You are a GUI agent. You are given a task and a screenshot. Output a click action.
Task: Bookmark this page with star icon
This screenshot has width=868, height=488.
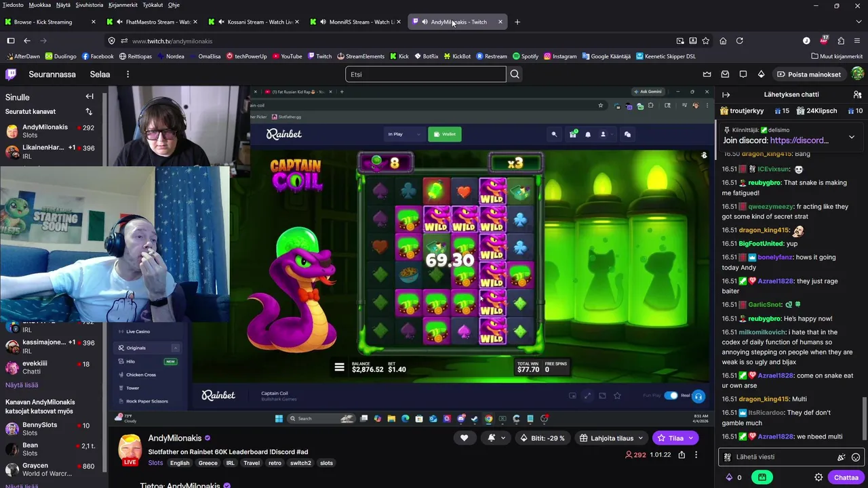706,41
